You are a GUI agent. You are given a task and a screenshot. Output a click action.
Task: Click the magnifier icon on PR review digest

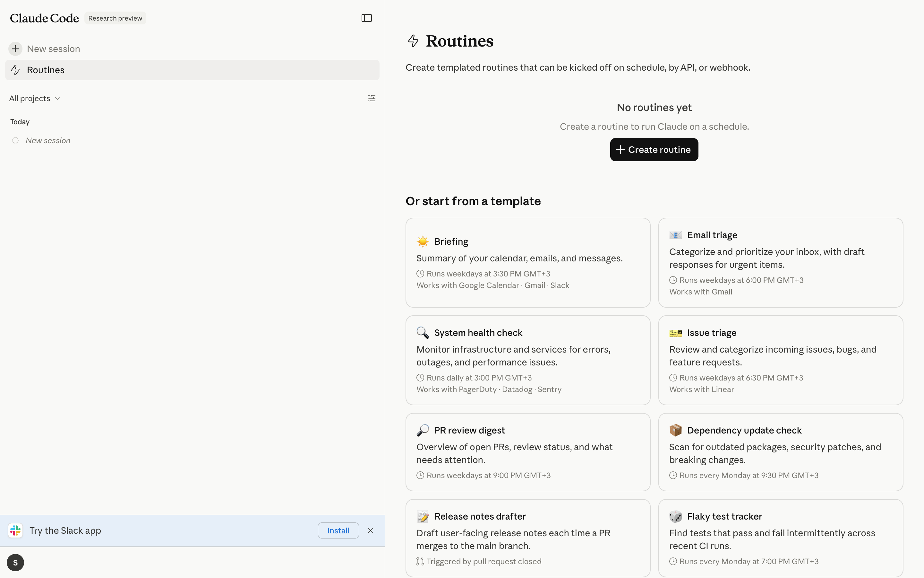(423, 430)
